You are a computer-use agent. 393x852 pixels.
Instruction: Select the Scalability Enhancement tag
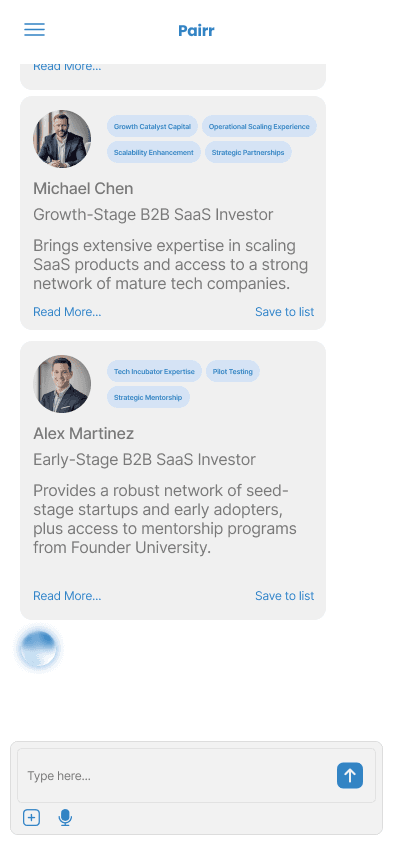coord(154,152)
